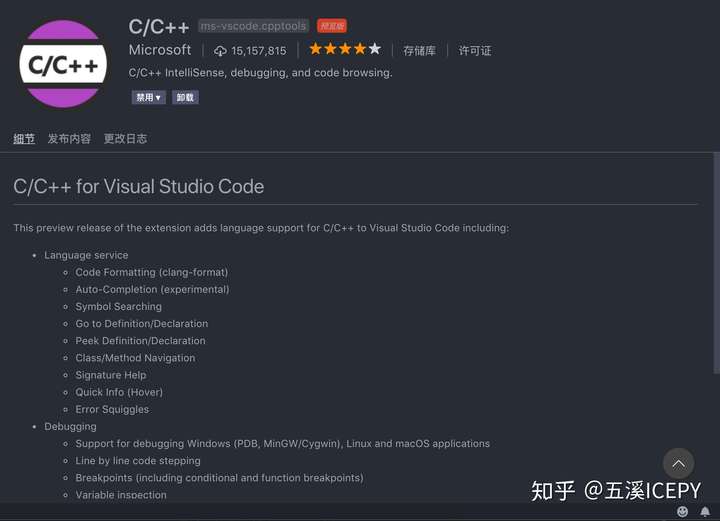
Task: Click the vertical scrollbar on the right
Action: point(716,263)
